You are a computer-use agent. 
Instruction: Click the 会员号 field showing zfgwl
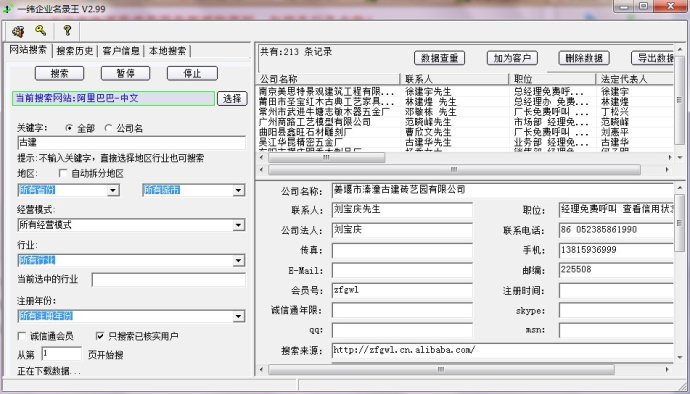[x=402, y=290]
